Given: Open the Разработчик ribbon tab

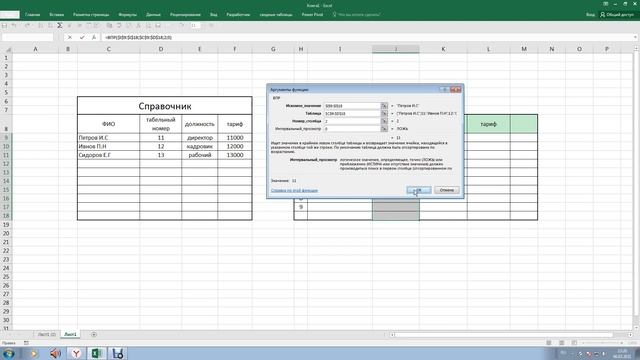Looking at the screenshot, I should tap(238, 14).
